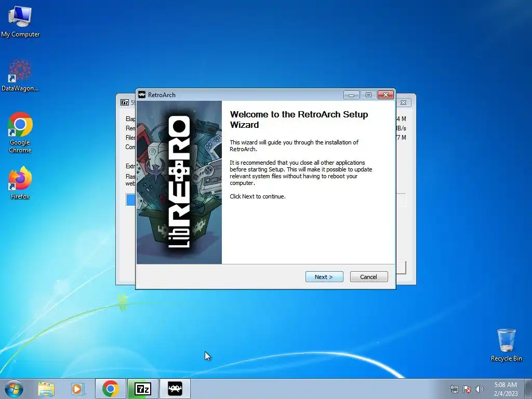532x399 pixels.
Task: Click the libretro banner image
Action: click(x=179, y=182)
